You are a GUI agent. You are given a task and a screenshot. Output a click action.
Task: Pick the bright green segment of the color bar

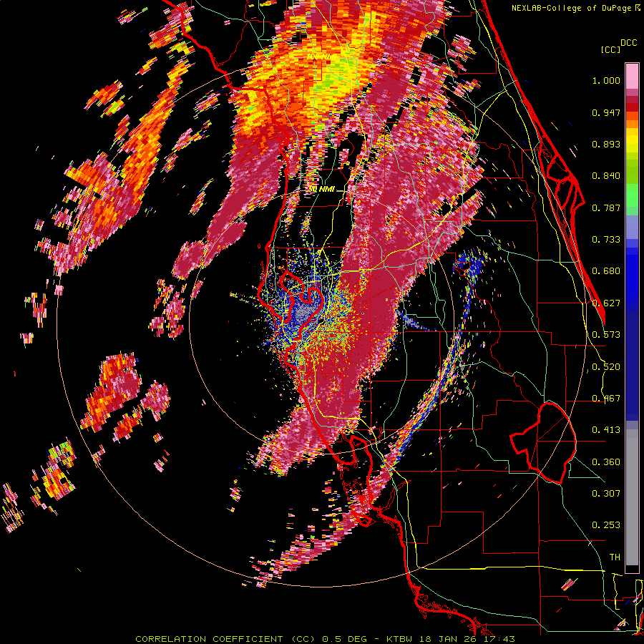632,195
